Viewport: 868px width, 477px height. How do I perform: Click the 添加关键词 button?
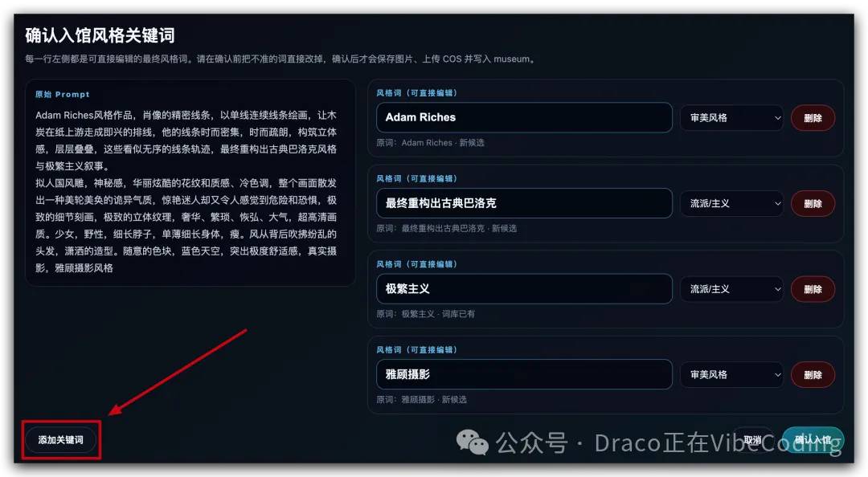(x=61, y=440)
